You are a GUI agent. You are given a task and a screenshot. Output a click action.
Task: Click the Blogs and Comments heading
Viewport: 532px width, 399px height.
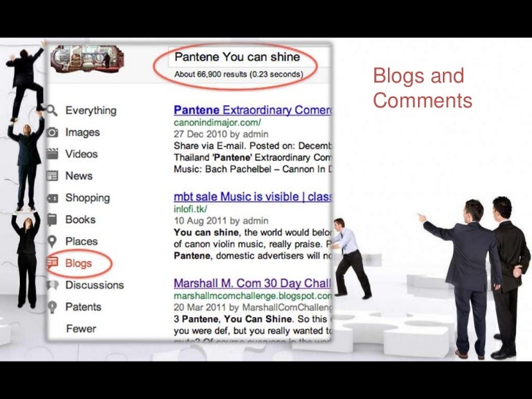422,88
